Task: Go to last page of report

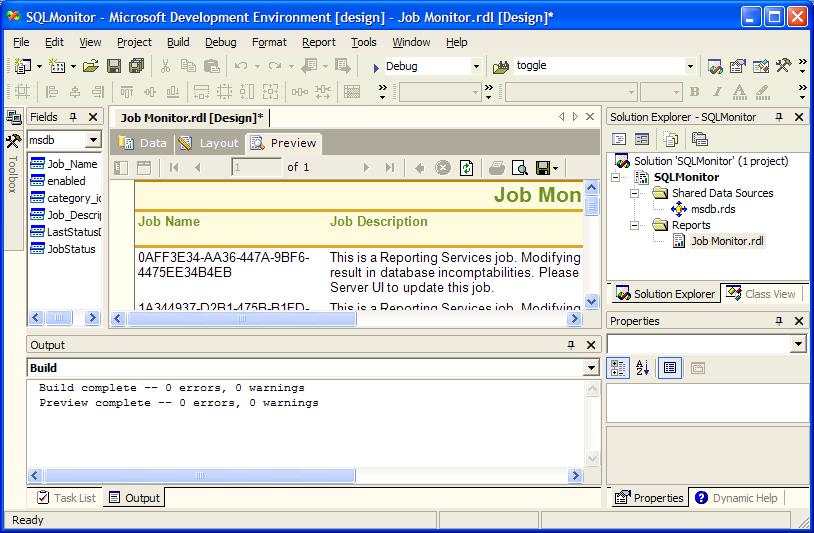Action: 389,167
